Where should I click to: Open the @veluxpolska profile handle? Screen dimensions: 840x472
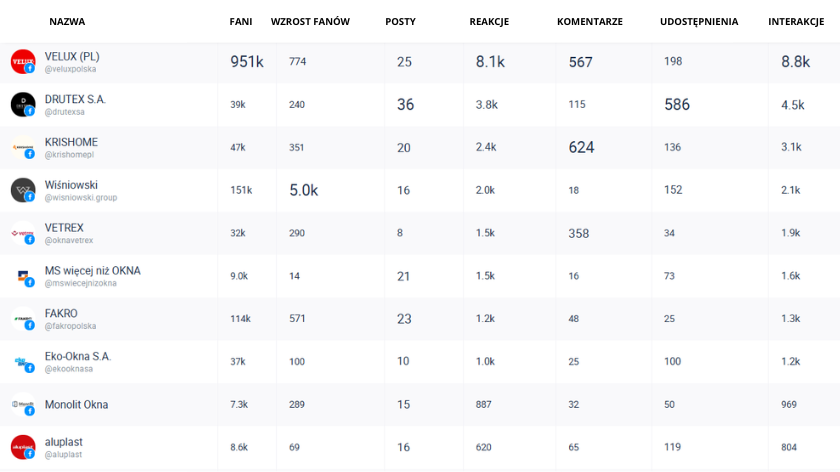71,69
